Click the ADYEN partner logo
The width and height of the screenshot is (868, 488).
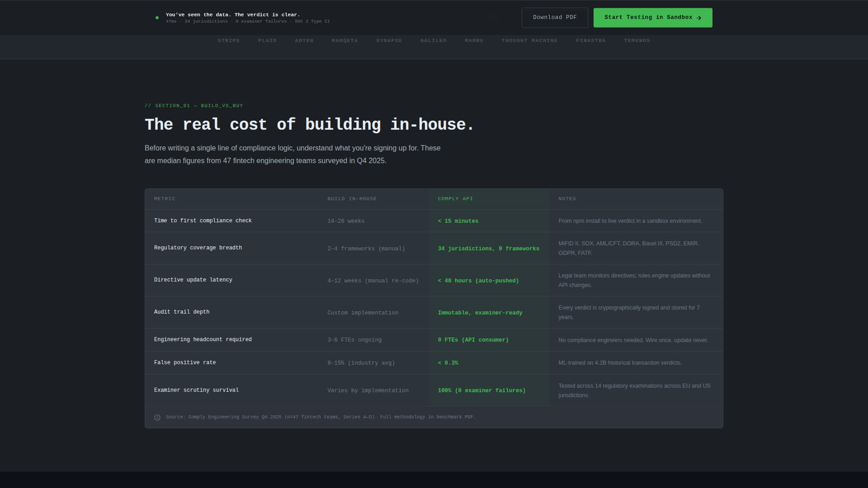click(304, 40)
